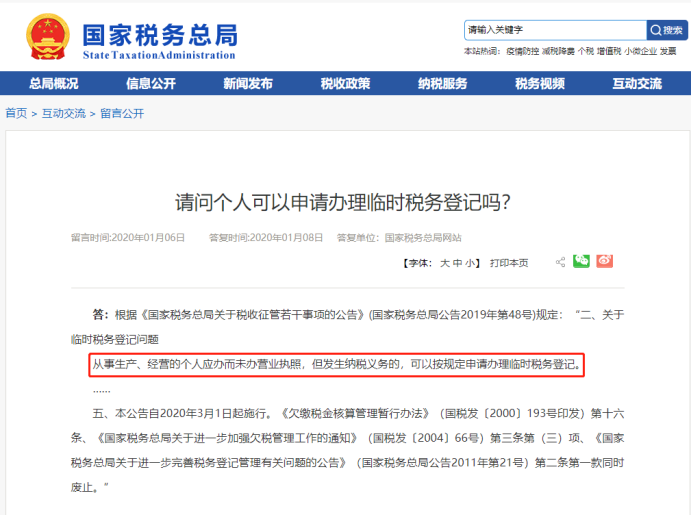
Task: Select large font size 大
Action: coord(444,263)
